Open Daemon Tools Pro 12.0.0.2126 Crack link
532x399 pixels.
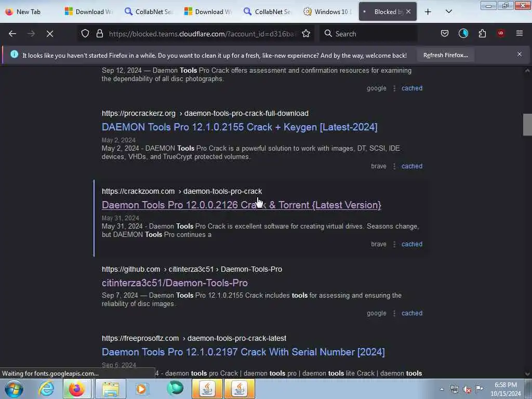click(242, 205)
